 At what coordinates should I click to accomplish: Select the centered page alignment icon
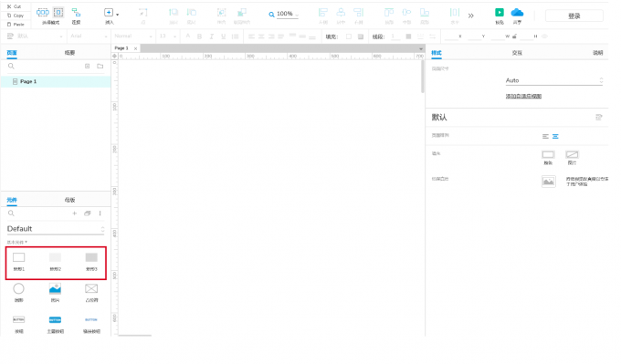click(555, 137)
